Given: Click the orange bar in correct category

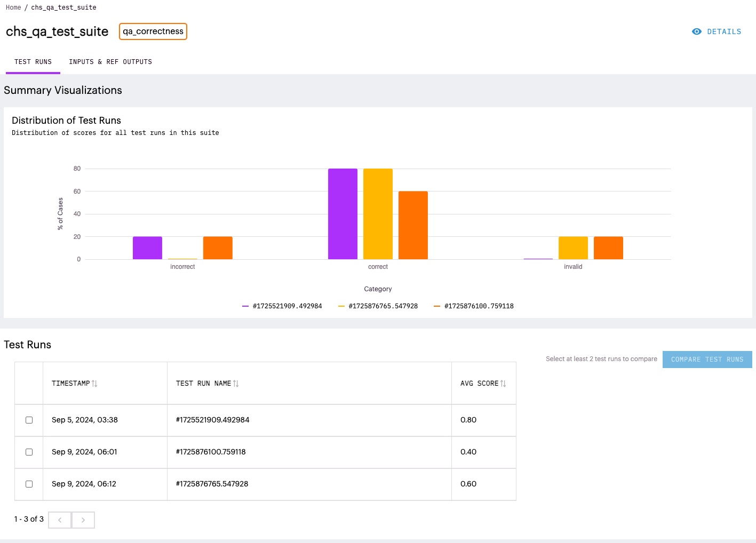Looking at the screenshot, I should click(x=413, y=225).
